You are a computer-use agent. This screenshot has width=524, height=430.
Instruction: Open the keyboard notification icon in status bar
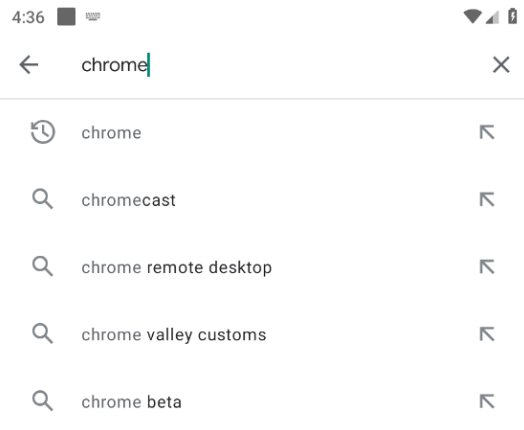coord(93,16)
